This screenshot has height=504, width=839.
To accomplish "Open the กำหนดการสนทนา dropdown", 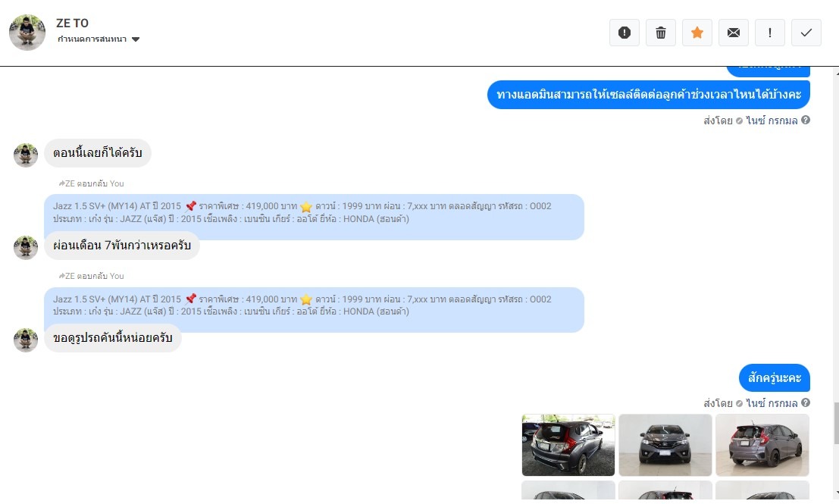I will (x=99, y=39).
